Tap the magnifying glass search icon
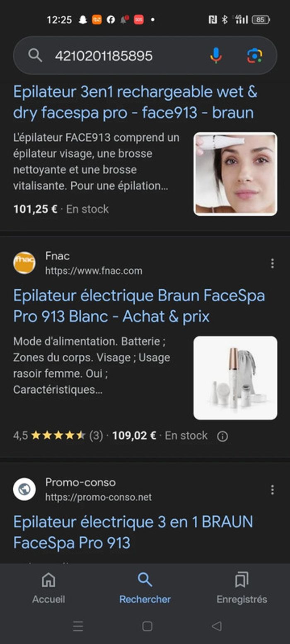 coord(35,55)
